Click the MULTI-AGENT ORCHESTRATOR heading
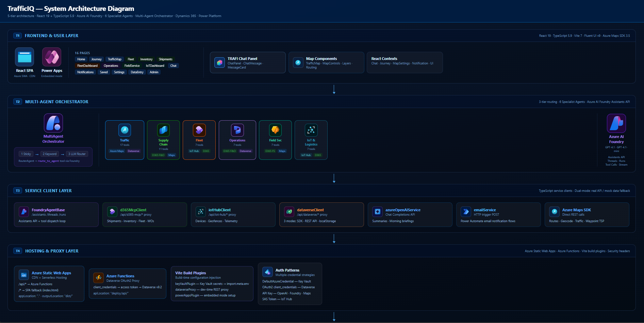 [x=56, y=102]
